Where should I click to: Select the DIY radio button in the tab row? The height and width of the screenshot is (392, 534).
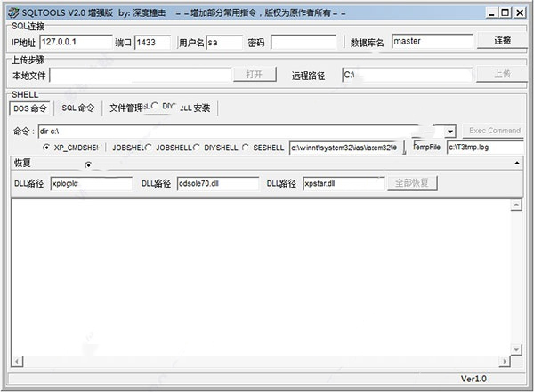click(x=154, y=106)
